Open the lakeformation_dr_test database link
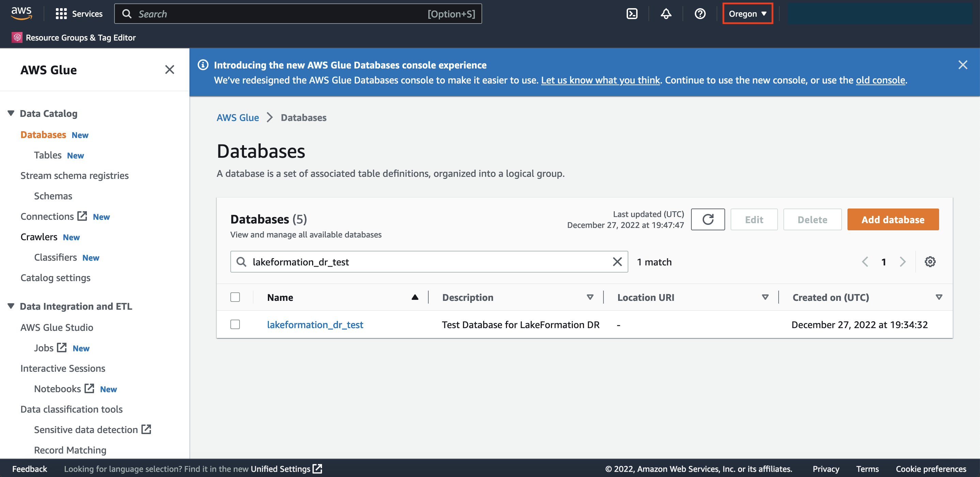The image size is (980, 477). coord(315,324)
